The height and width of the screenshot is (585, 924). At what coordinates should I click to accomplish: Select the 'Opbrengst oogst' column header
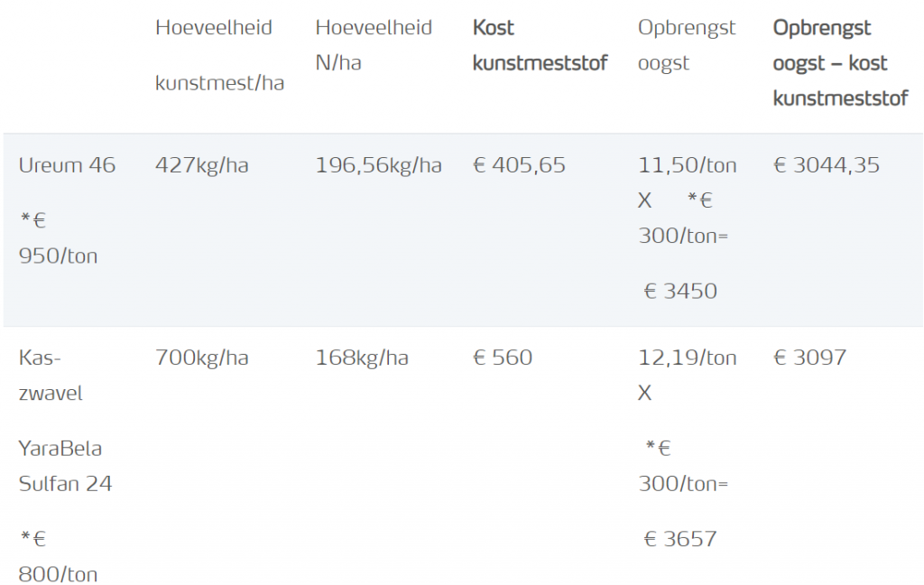point(687,45)
